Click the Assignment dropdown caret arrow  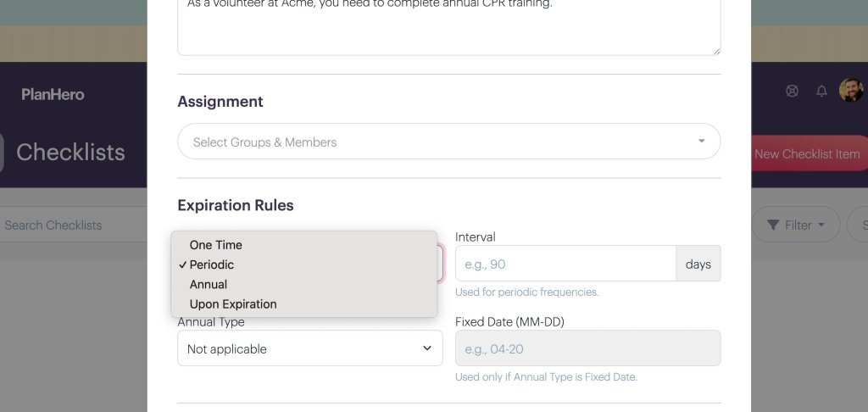point(701,142)
